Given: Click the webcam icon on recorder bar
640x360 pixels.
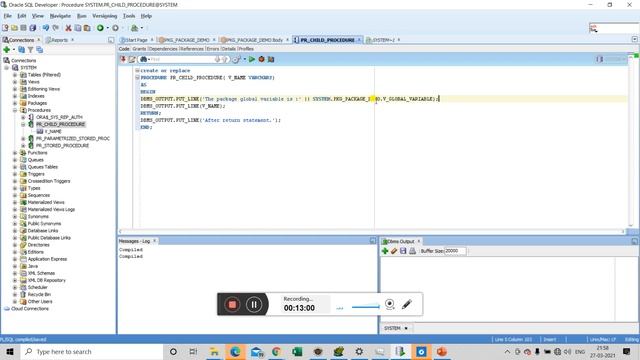Looking at the screenshot, I should coord(390,304).
